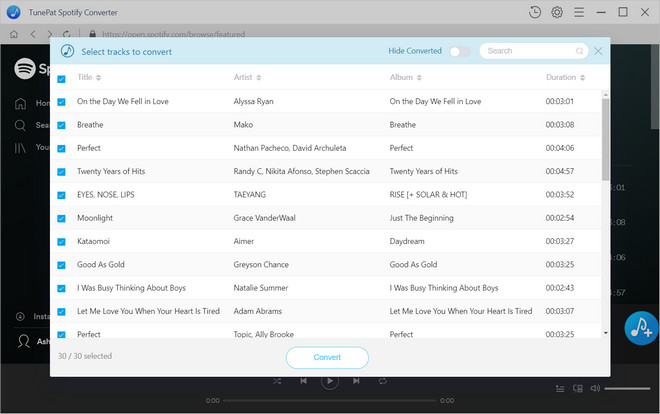Click the Hide Converted label
This screenshot has width=660, height=414.
[x=415, y=51]
